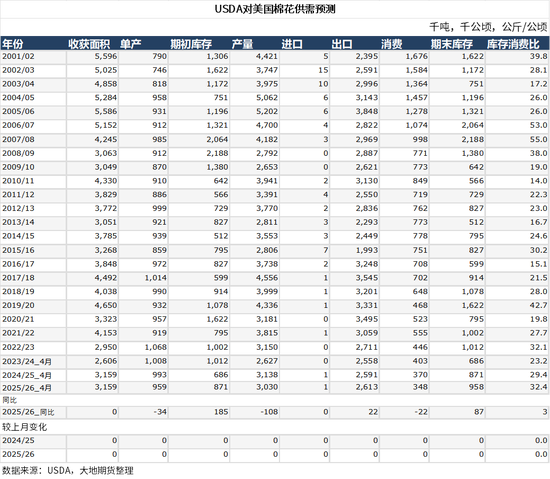The width and height of the screenshot is (550, 479).
Task: Select the 收获面积 column header
Action: coord(89,44)
